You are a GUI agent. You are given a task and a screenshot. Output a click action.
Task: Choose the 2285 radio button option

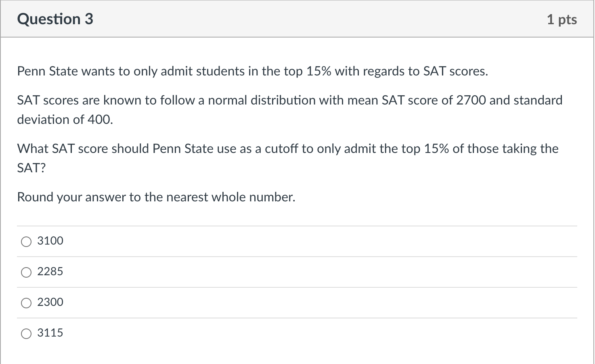tap(26, 272)
